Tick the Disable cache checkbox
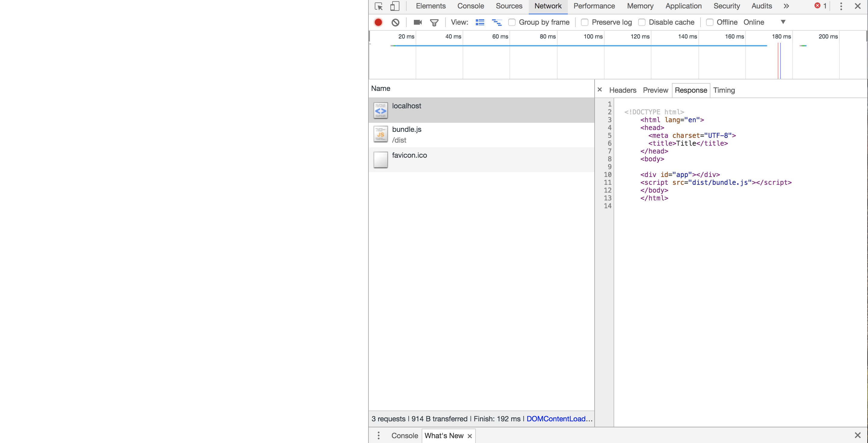This screenshot has height=443, width=868. pyautogui.click(x=642, y=22)
